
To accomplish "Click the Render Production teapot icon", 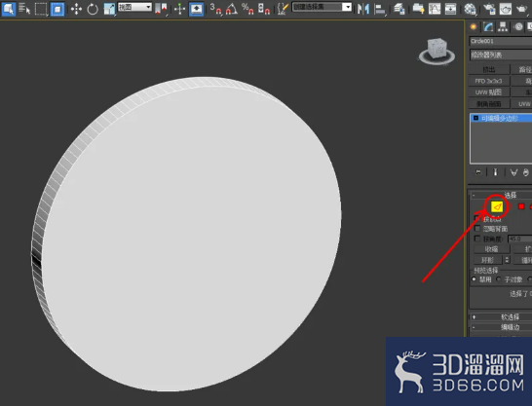I will (x=522, y=9).
